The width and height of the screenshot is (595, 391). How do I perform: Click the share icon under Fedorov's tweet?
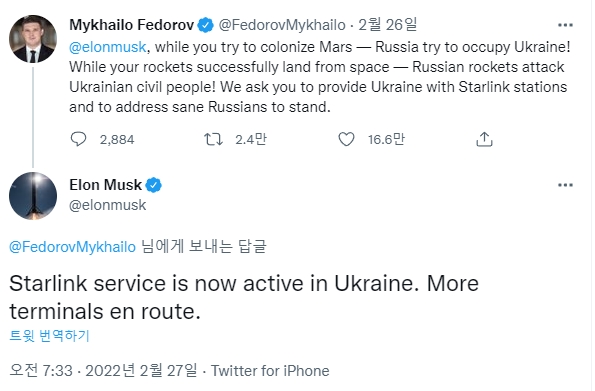[x=484, y=139]
